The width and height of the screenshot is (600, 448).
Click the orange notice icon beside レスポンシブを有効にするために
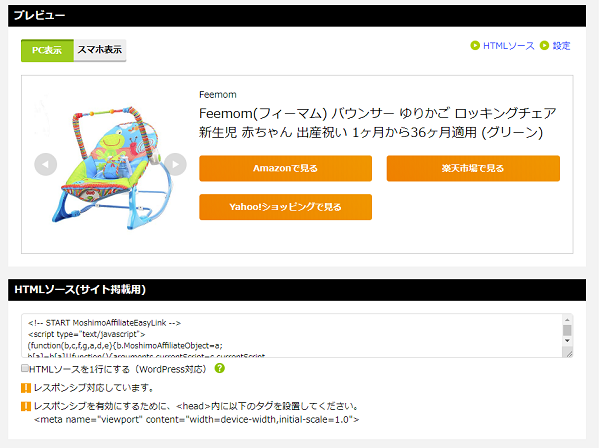(26, 406)
